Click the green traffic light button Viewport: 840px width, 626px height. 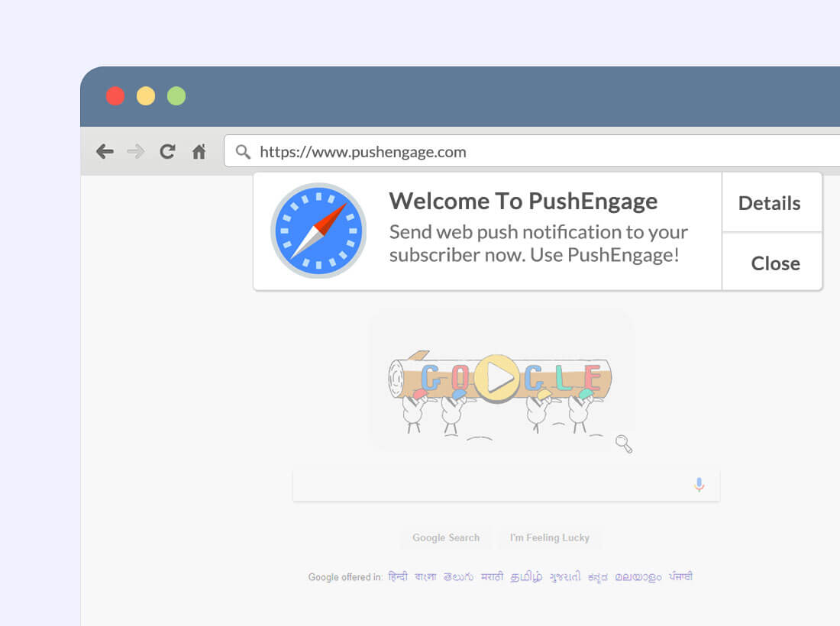pyautogui.click(x=176, y=95)
